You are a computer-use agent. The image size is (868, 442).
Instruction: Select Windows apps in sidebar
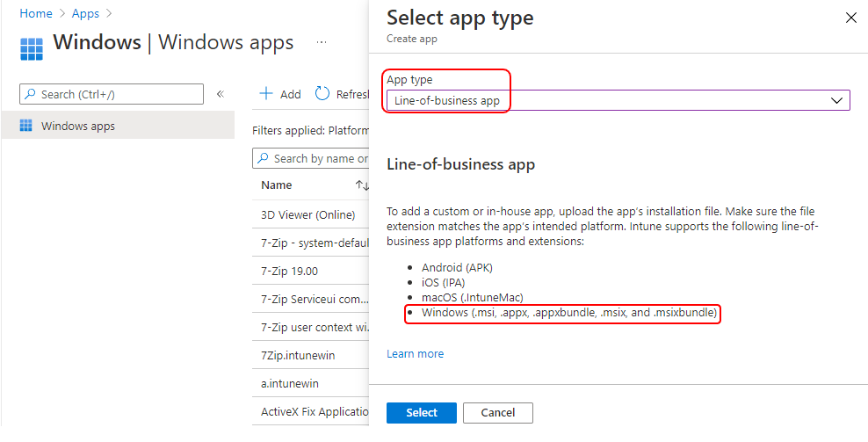pyautogui.click(x=118, y=125)
